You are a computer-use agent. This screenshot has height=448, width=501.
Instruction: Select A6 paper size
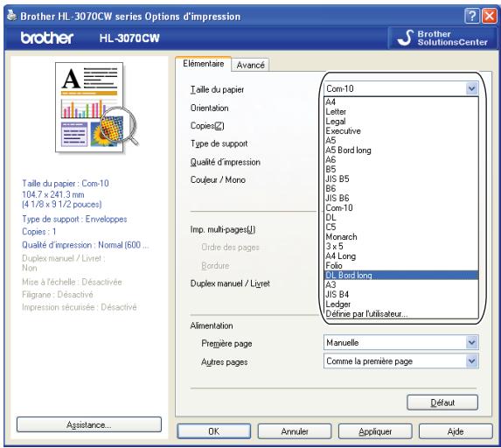[401, 159]
